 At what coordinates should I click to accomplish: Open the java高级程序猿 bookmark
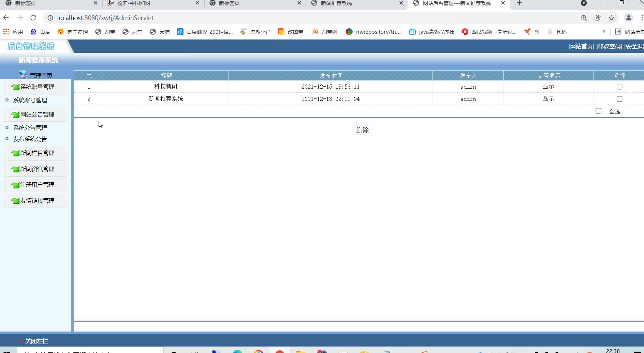click(432, 32)
